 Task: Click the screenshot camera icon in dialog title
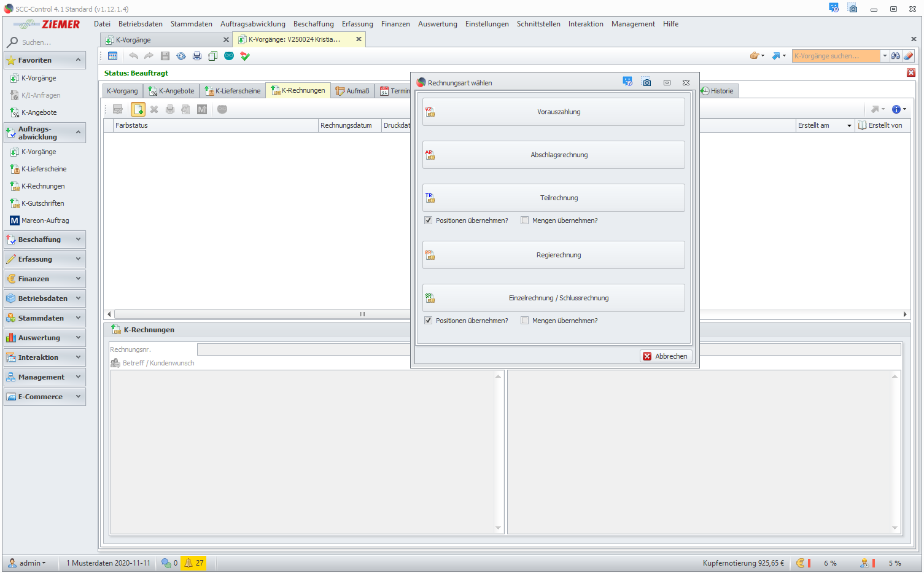coord(646,82)
